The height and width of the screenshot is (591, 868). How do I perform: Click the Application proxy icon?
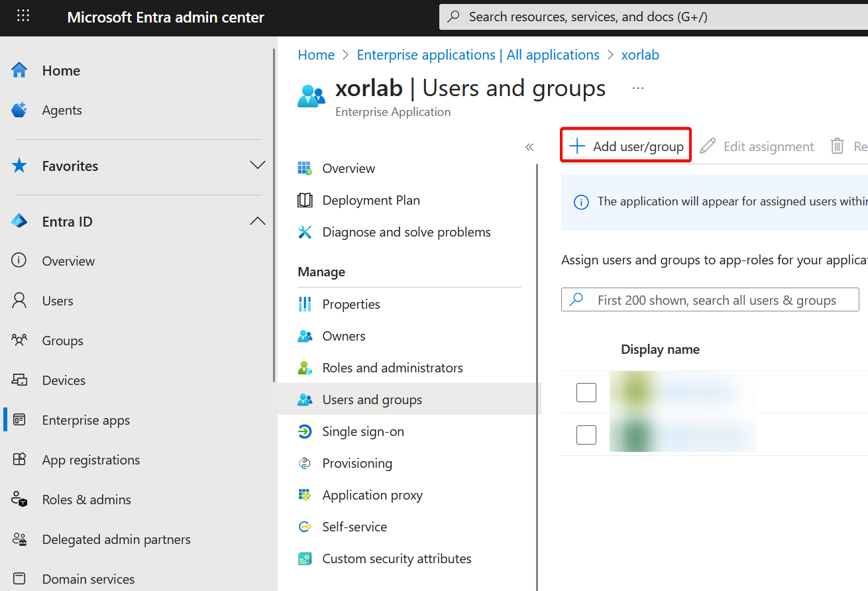(x=305, y=495)
